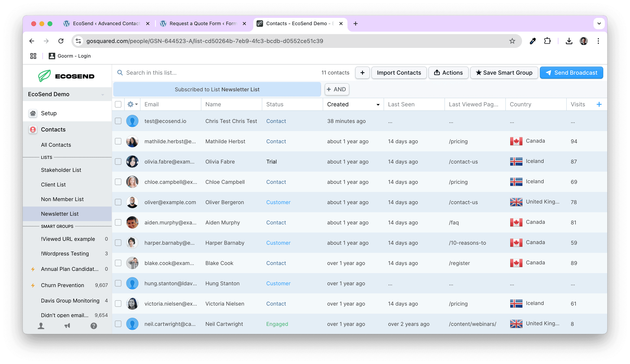Click Send Broadcast button

tap(572, 73)
